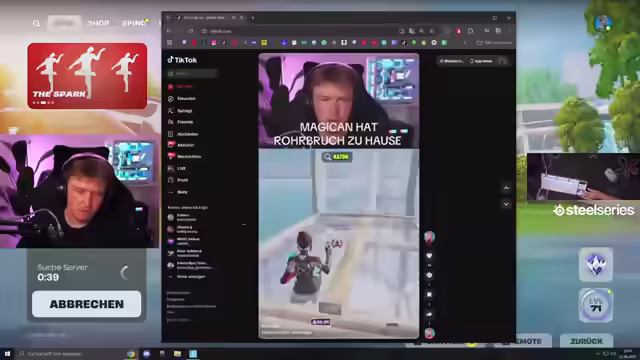Go to previous video with up chevron
The image size is (640, 360).
click(506, 187)
